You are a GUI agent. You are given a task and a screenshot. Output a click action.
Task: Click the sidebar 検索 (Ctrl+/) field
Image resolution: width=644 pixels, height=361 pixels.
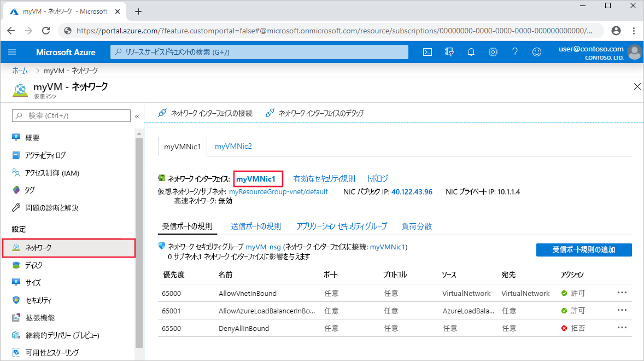[72, 116]
